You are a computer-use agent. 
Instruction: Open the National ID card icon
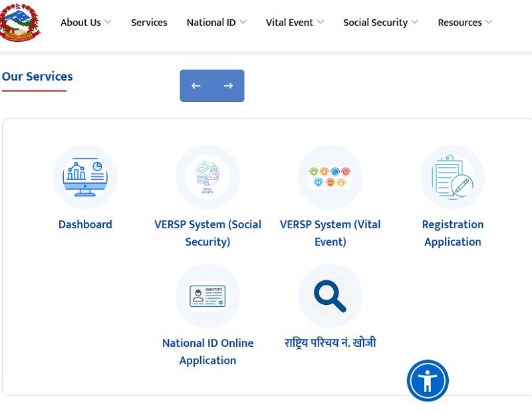coord(207,296)
